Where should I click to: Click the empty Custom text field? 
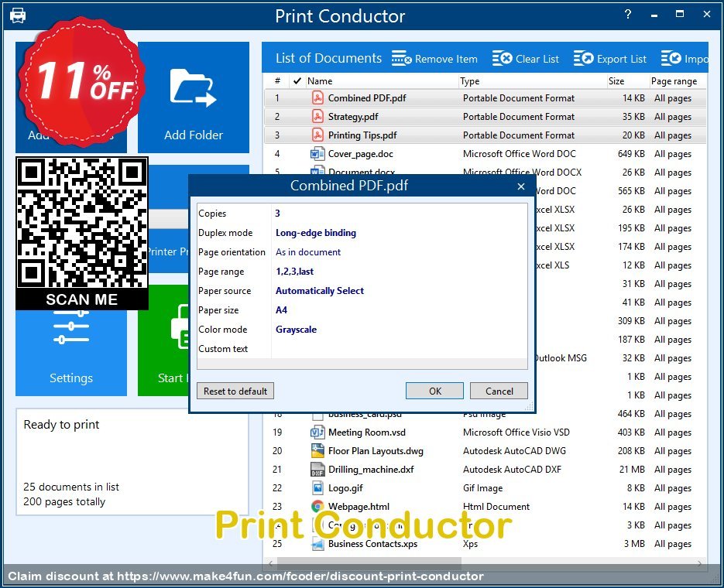399,349
